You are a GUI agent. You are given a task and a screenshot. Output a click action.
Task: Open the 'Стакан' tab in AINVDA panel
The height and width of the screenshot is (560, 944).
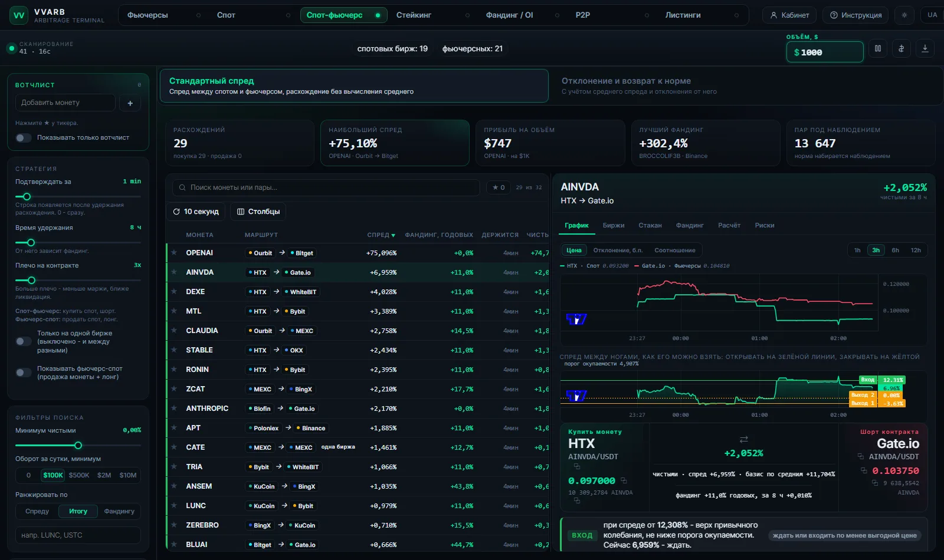[x=650, y=226]
